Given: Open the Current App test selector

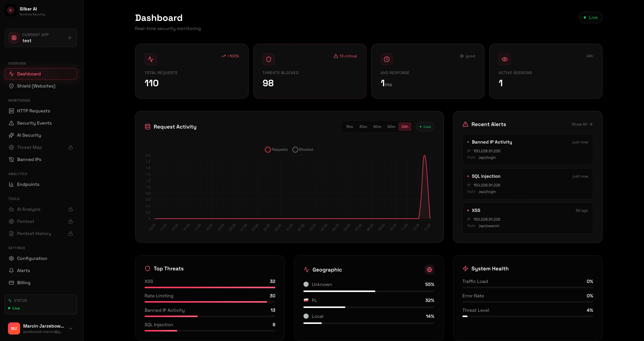Looking at the screenshot, I should (x=41, y=38).
